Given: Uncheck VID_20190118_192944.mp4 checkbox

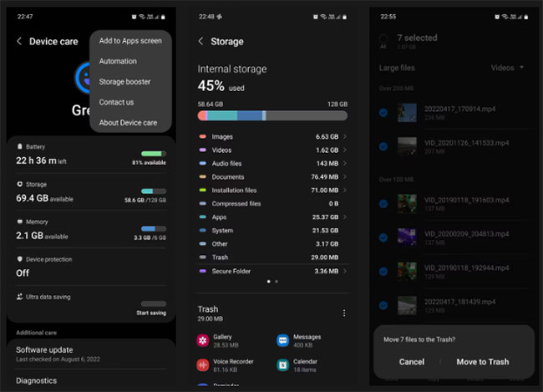Looking at the screenshot, I should coord(383,272).
